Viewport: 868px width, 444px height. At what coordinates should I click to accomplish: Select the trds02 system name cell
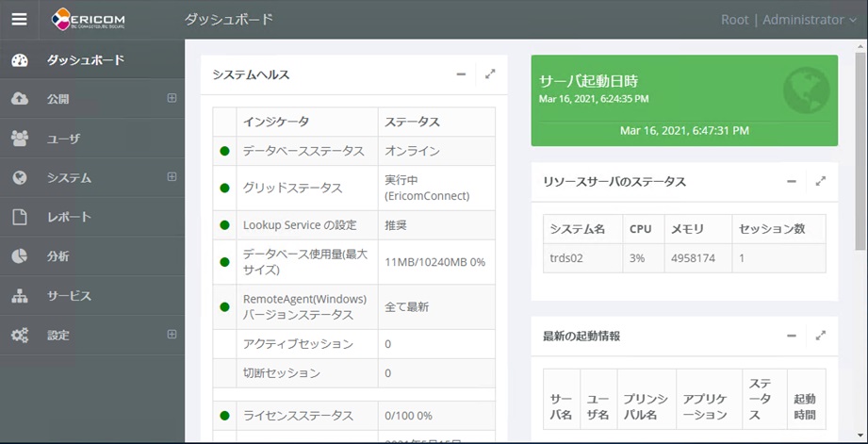[x=566, y=258]
